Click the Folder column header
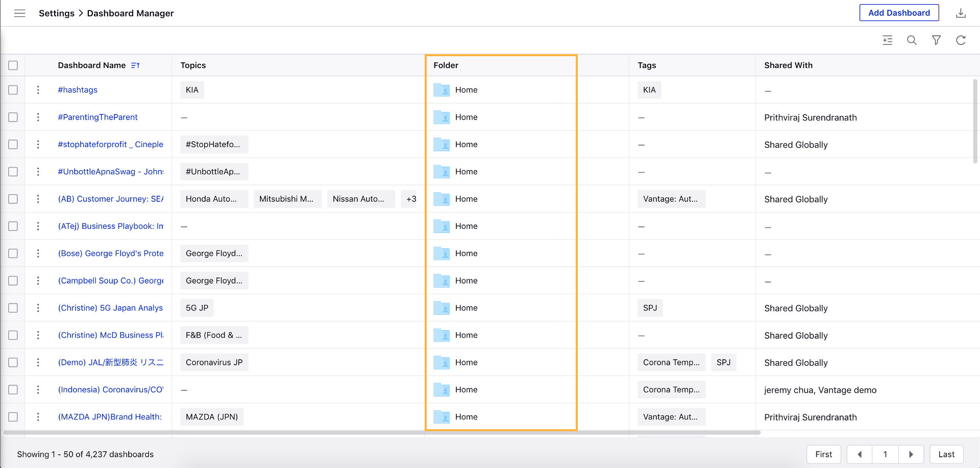Screen dimensions: 980x468 (446, 65)
